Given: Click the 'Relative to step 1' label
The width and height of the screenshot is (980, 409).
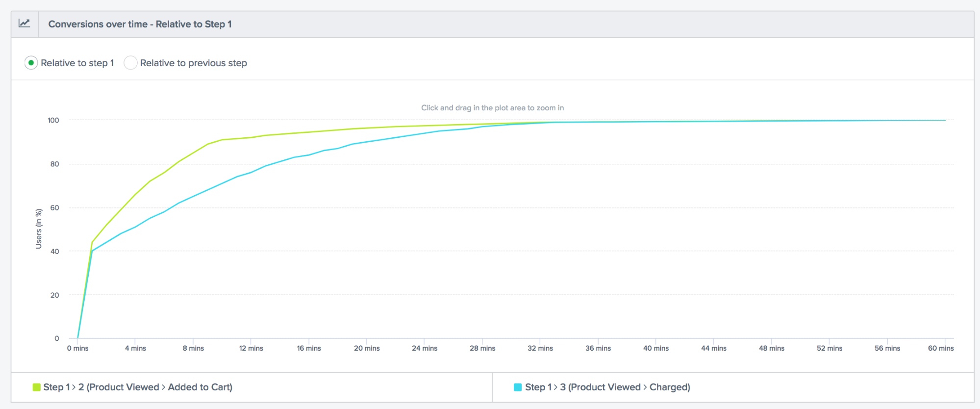Looking at the screenshot, I should click(x=77, y=63).
